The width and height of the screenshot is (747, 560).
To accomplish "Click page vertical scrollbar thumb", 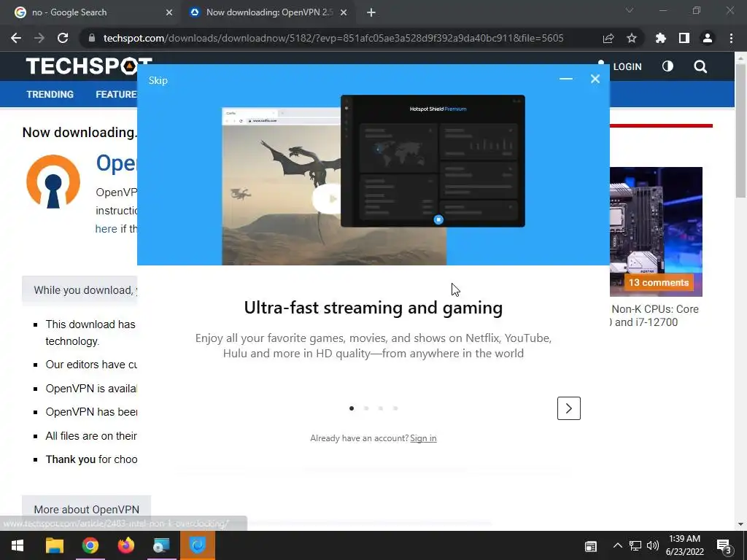I will [740, 131].
